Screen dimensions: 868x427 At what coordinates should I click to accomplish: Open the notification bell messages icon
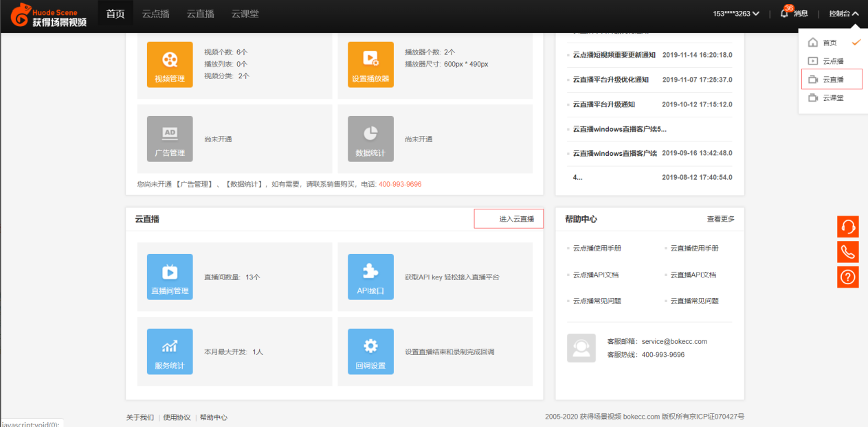784,13
